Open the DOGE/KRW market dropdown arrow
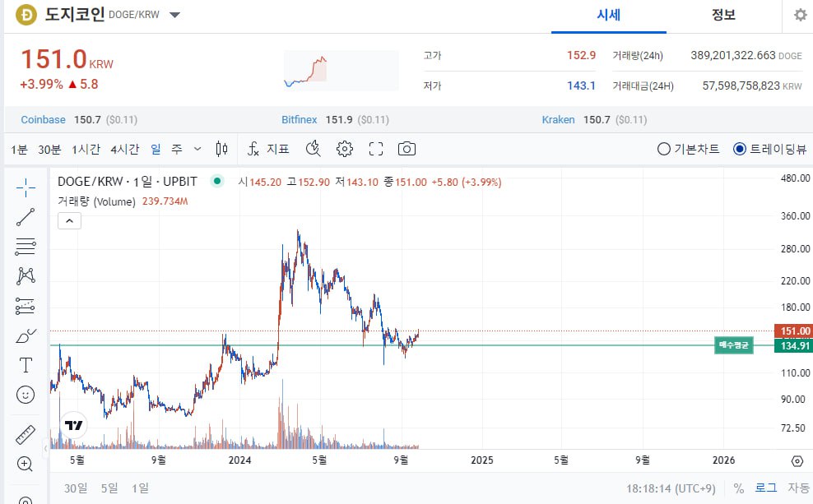813x504 pixels. 174,15
